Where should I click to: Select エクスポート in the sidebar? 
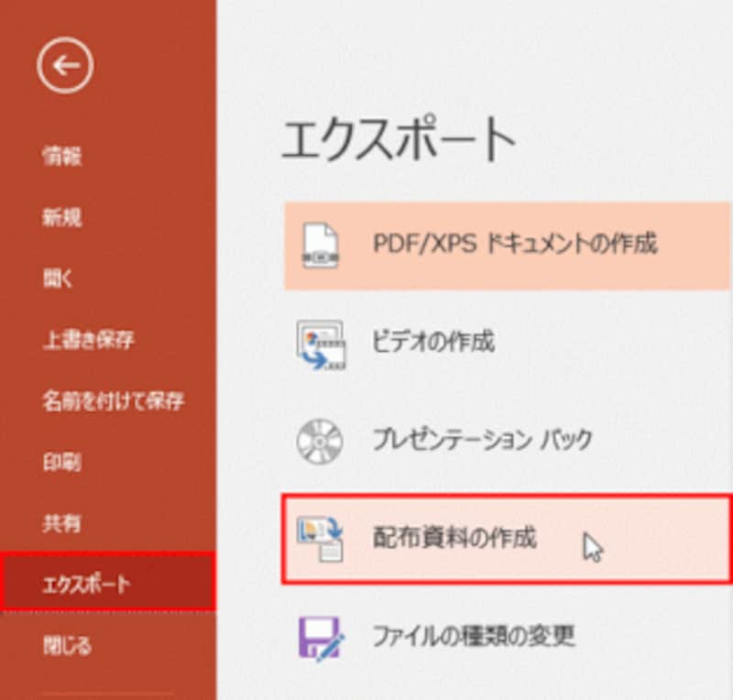click(108, 581)
